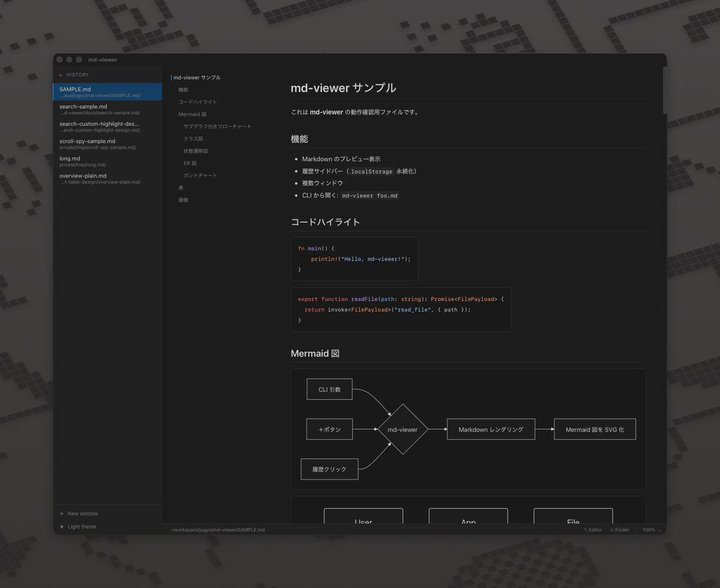
Task: Click the md-viewer window title text
Action: click(x=103, y=59)
